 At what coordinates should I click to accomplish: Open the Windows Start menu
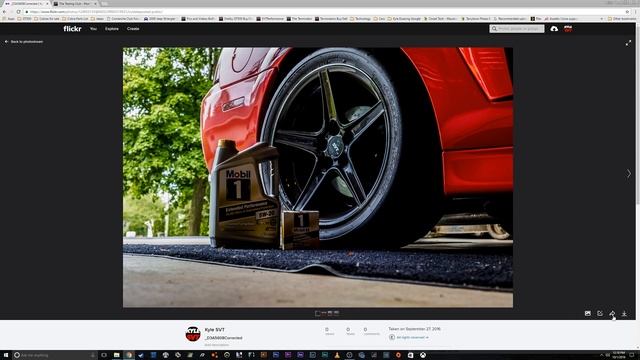tap(6, 355)
